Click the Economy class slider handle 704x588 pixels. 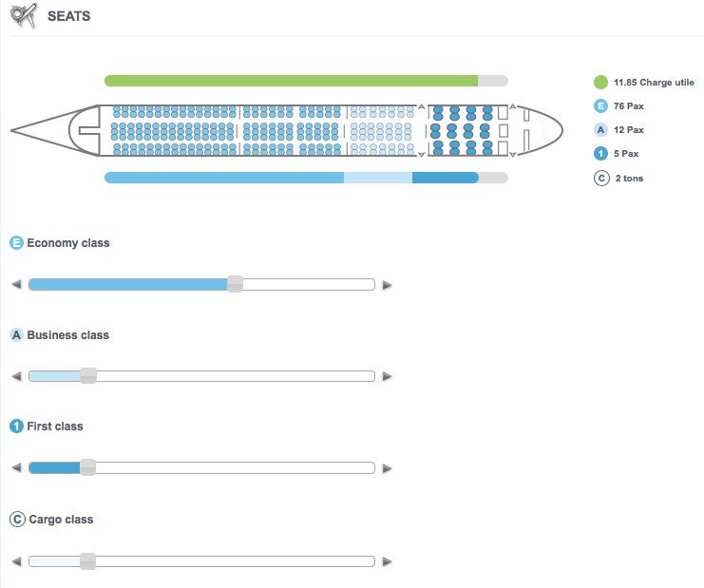[x=235, y=284]
